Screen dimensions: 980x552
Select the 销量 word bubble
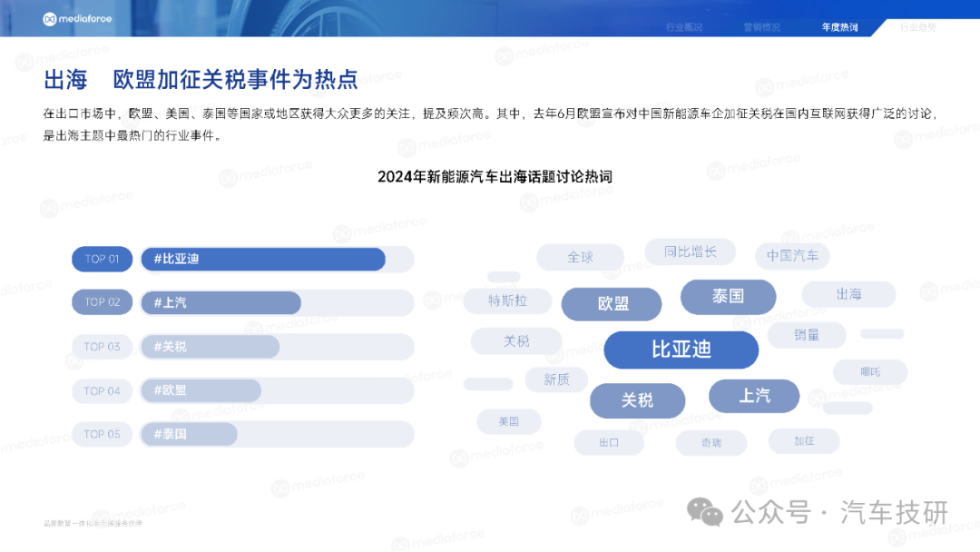click(x=807, y=335)
